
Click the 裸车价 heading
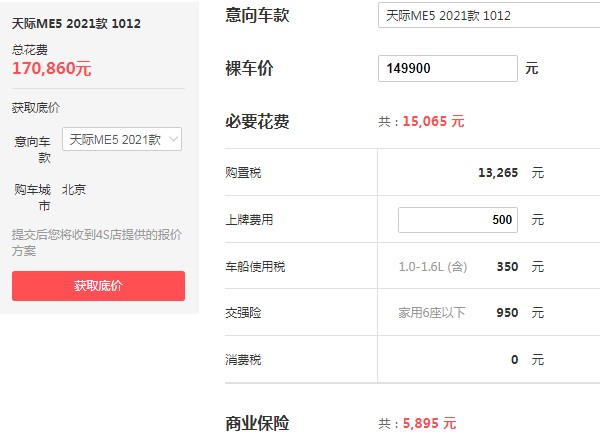249,68
